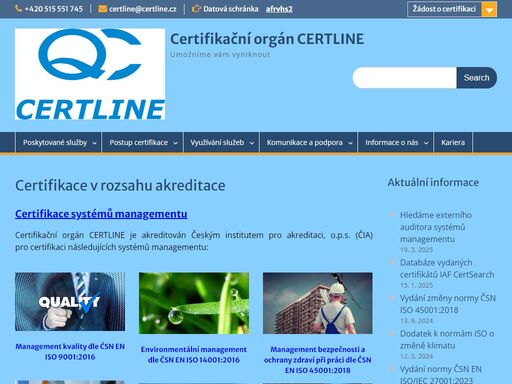Image resolution: width=512 pixels, height=384 pixels.
Task: Open the Komunikace a podpora menu
Action: tap(309, 143)
